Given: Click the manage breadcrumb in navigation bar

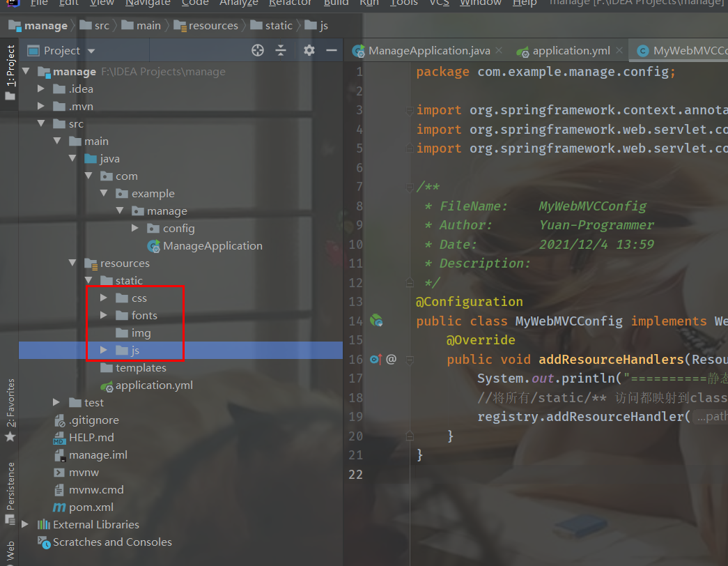Looking at the screenshot, I should coord(38,26).
